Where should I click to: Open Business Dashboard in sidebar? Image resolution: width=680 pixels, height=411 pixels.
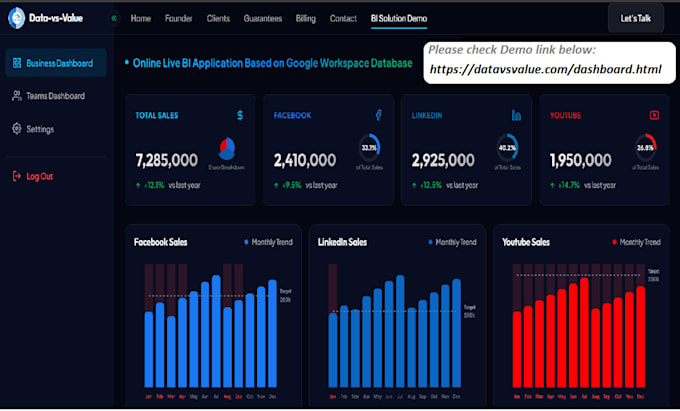point(56,63)
